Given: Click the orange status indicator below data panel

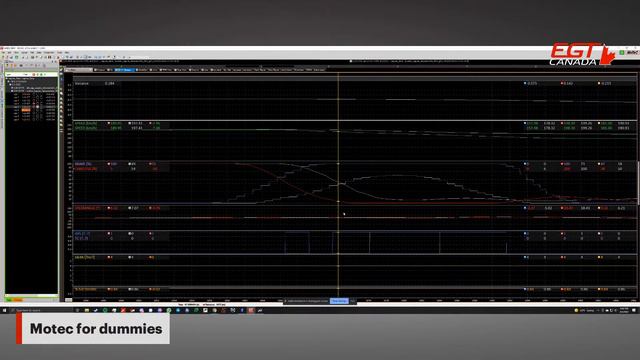Looking at the screenshot, I should pyautogui.click(x=18, y=300).
